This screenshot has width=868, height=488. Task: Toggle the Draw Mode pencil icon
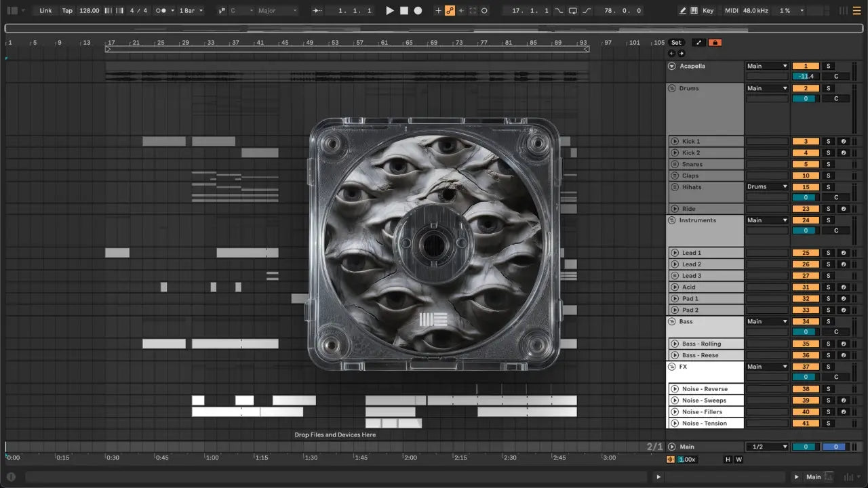click(683, 11)
